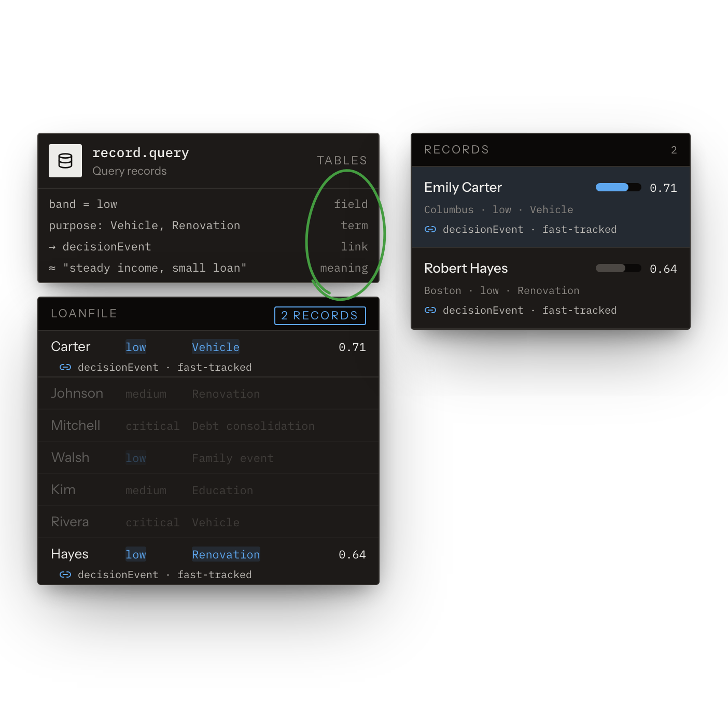Click the '→ decisionEvent' query line
Screen dimensions: 728x728
pos(100,247)
